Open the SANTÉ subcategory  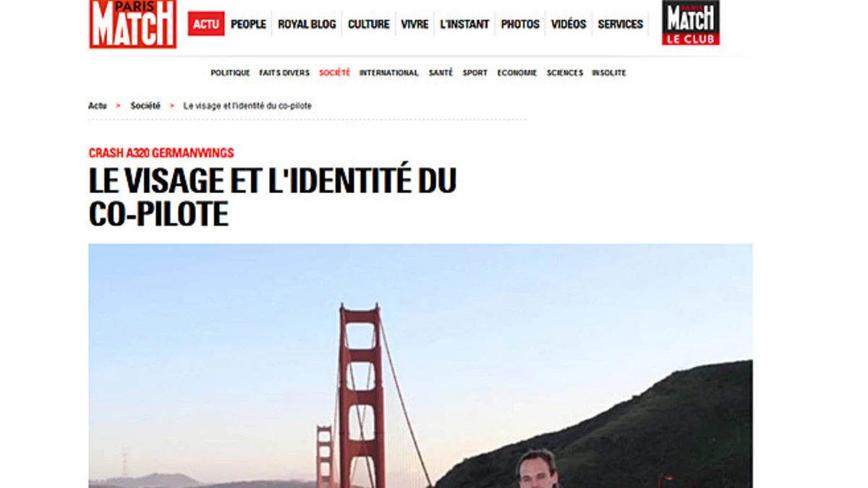tap(441, 73)
